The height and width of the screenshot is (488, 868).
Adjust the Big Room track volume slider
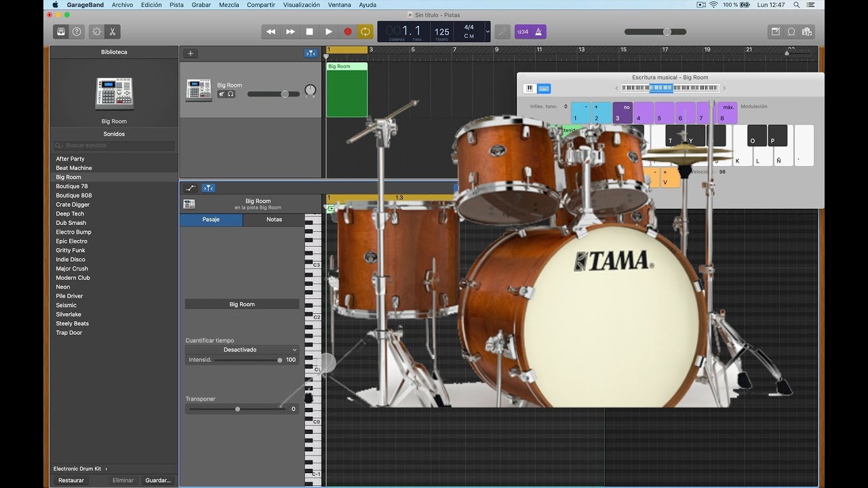(x=273, y=94)
